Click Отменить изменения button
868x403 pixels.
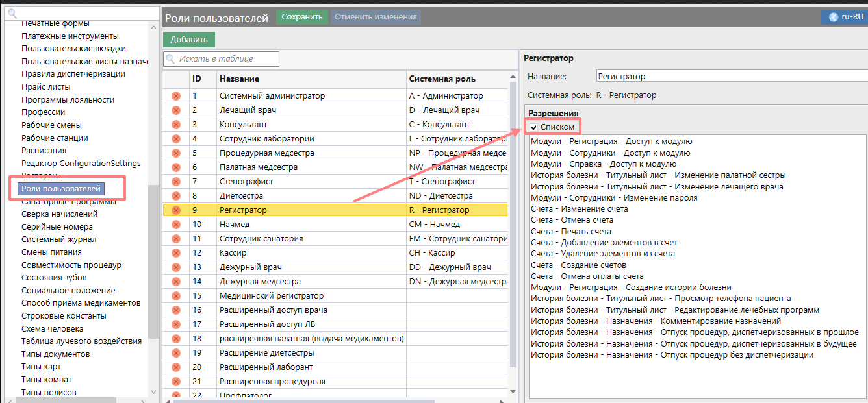tap(376, 17)
